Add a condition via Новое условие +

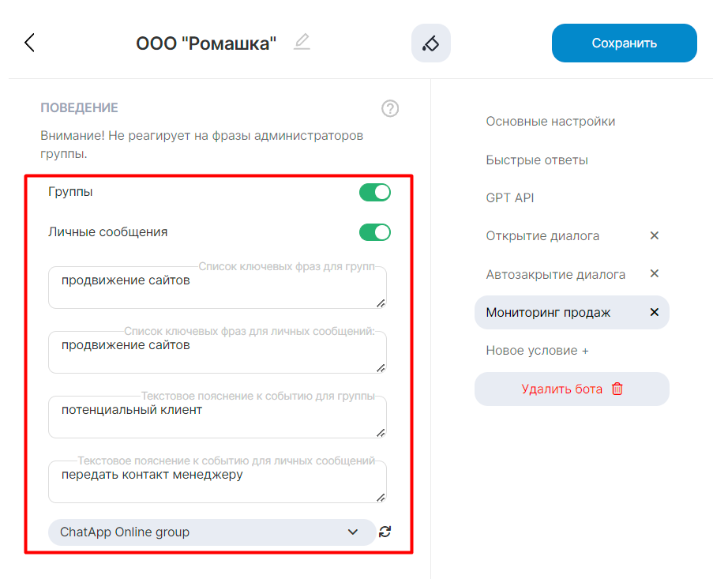click(537, 351)
